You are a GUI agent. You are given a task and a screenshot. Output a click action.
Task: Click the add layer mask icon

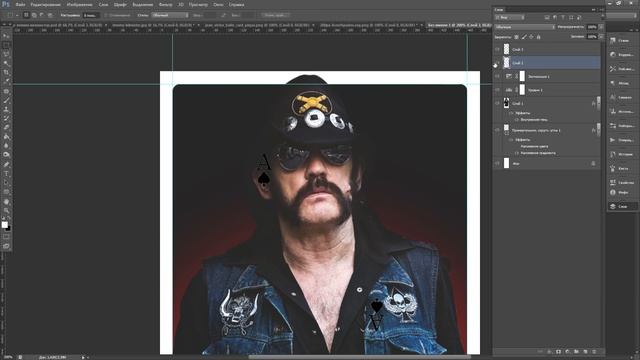coord(558,351)
